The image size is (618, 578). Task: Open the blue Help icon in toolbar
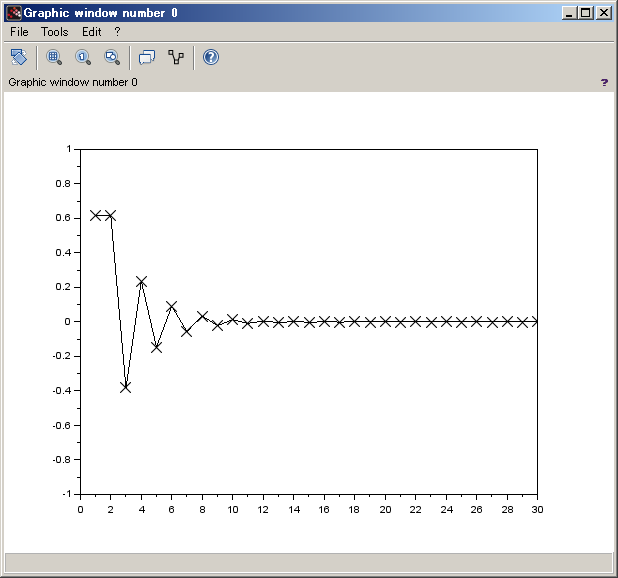211,57
